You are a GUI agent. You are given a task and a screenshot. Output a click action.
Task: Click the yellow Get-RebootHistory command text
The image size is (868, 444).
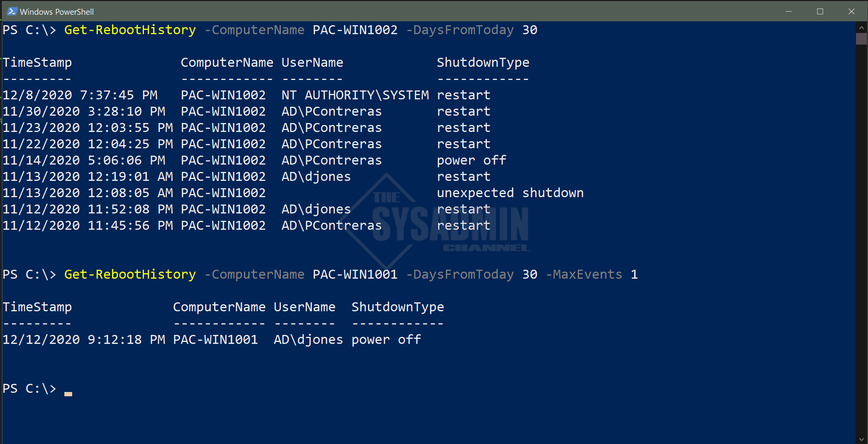click(130, 29)
